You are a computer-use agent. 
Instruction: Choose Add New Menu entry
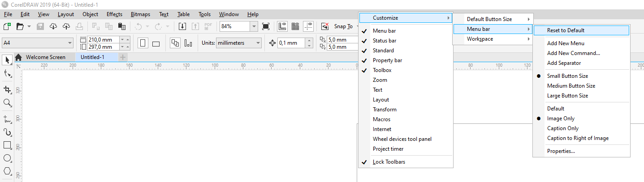pos(581,43)
